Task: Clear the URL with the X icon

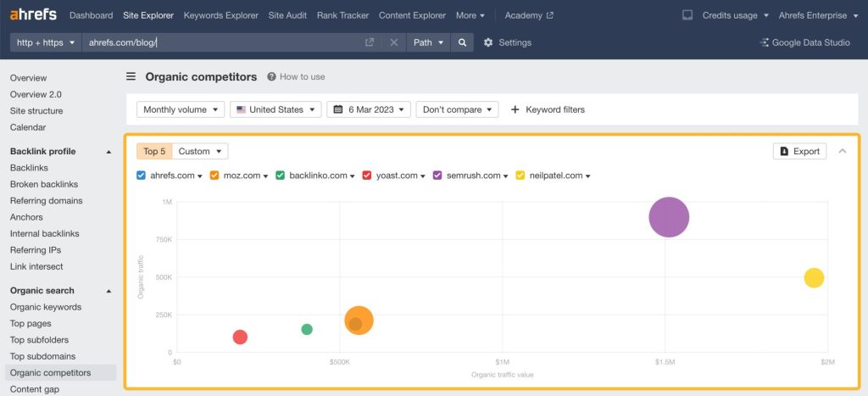Action: (393, 42)
